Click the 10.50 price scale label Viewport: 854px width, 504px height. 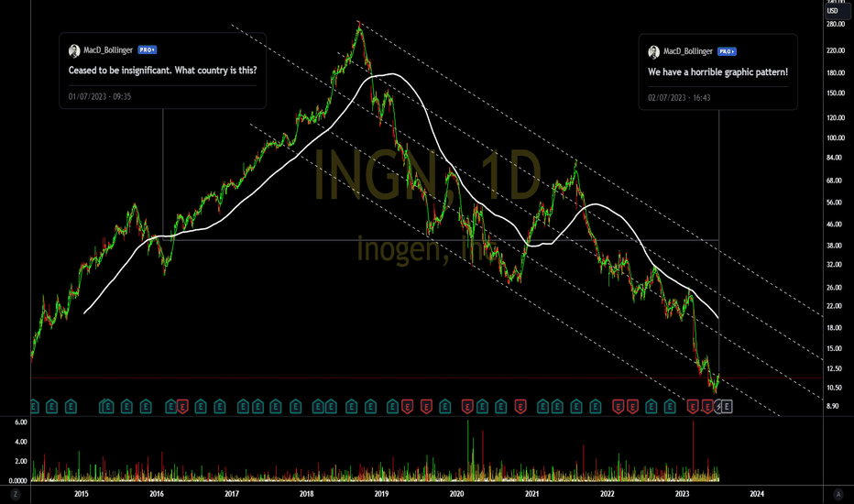click(x=834, y=388)
